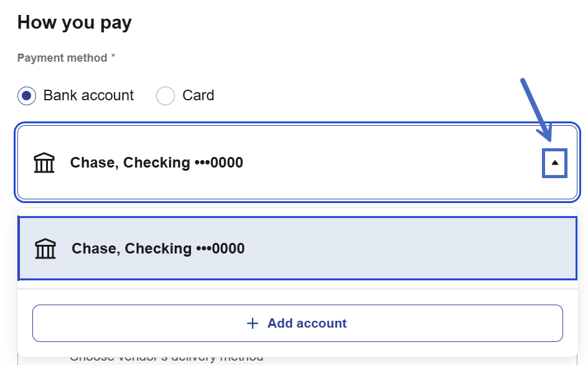Click the selected account combo box field
The image size is (588, 365).
click(297, 163)
